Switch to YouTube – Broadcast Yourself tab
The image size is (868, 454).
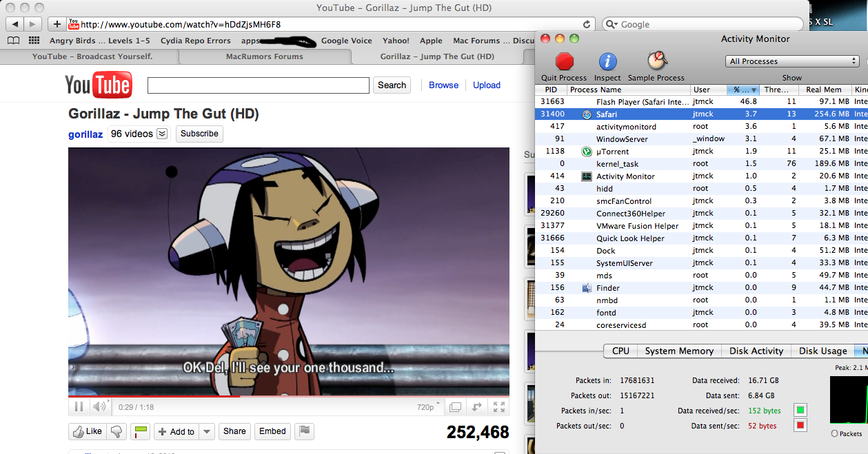point(92,56)
